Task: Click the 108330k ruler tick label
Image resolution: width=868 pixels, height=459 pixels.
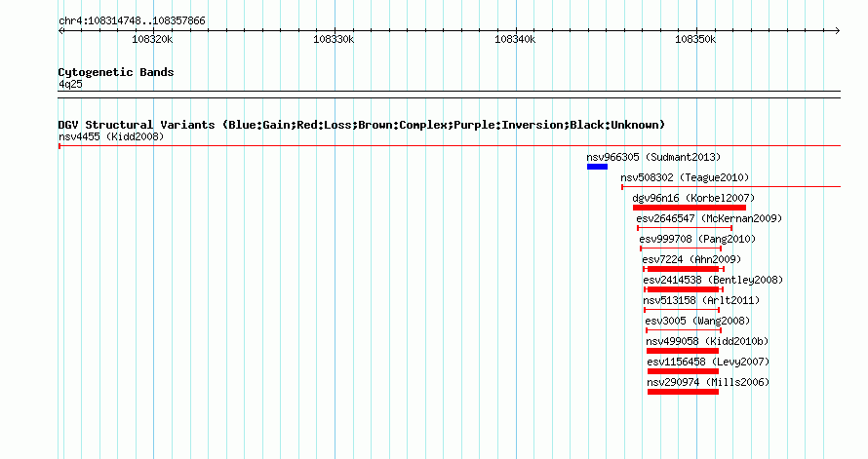Action: point(334,39)
